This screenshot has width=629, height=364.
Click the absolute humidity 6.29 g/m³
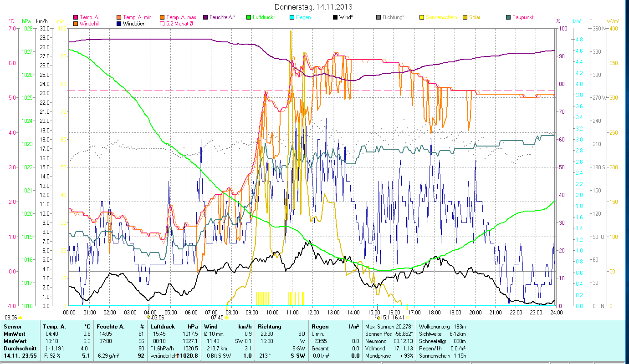click(x=109, y=355)
